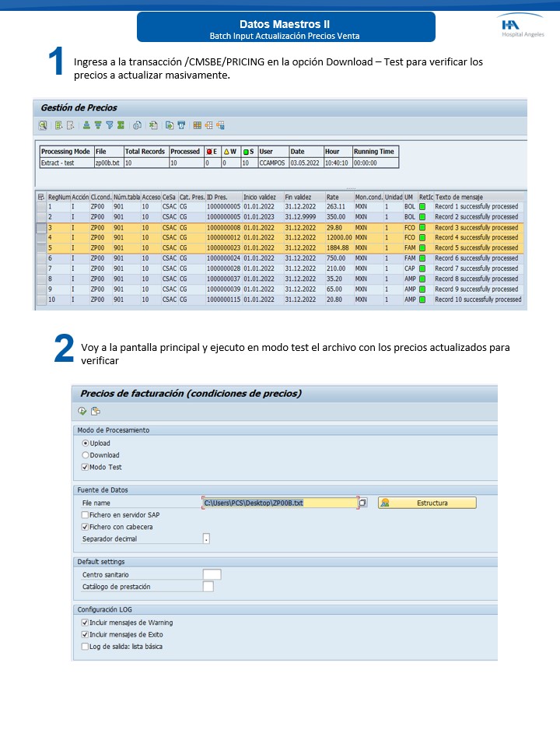Click the Execute icon under Precios de facturación

82,411
